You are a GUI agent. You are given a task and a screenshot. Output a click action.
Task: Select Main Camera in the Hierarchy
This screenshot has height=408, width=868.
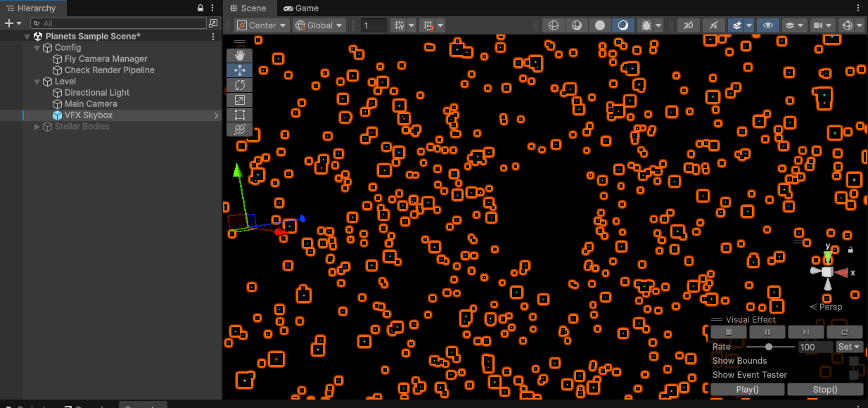click(91, 104)
